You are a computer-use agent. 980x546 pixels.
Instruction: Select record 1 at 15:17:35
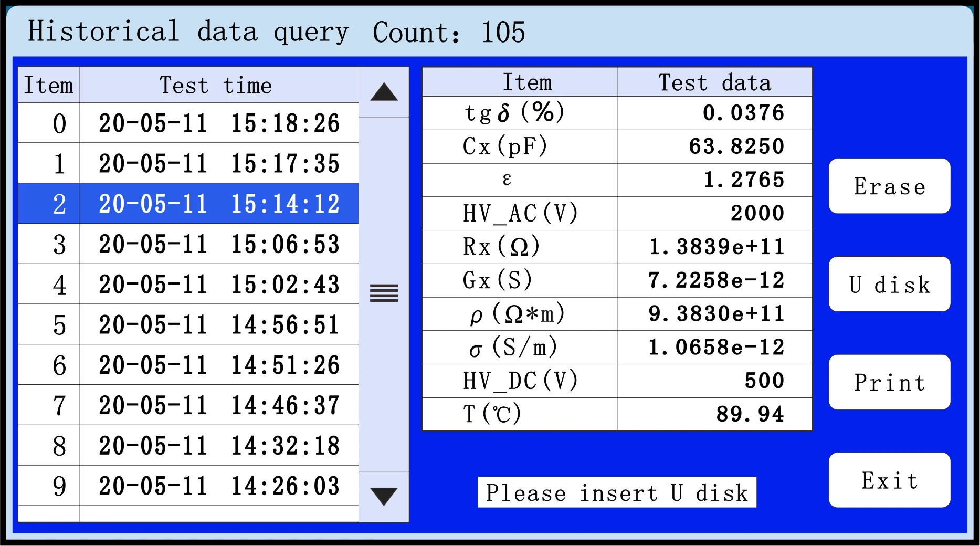pos(188,163)
